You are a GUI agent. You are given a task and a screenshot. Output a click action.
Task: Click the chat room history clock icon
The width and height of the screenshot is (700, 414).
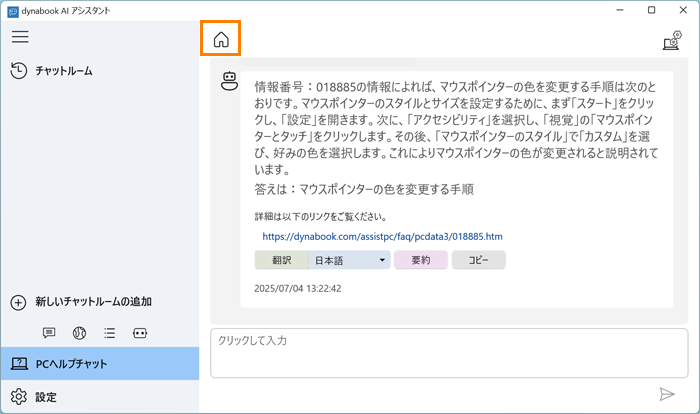click(18, 71)
